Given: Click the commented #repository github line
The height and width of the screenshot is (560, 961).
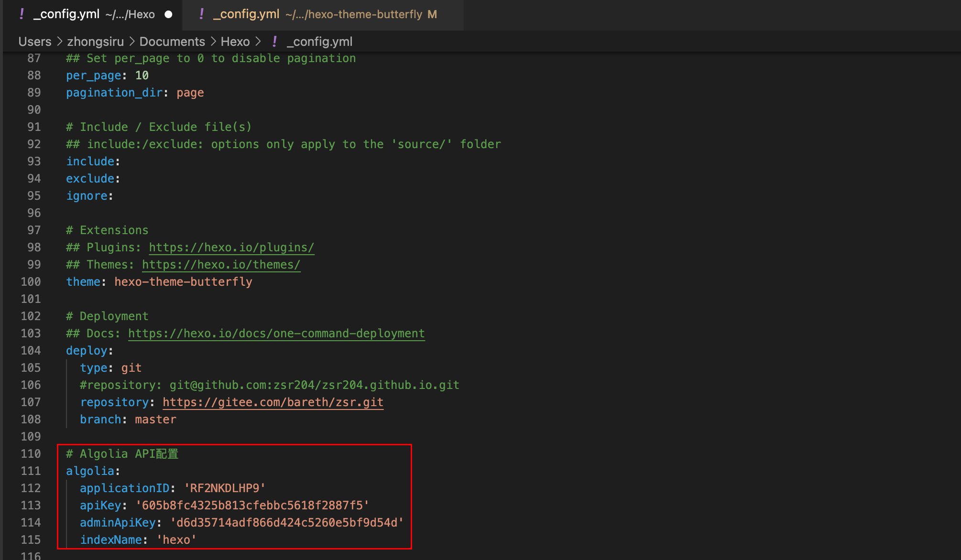Looking at the screenshot, I should pos(270,385).
